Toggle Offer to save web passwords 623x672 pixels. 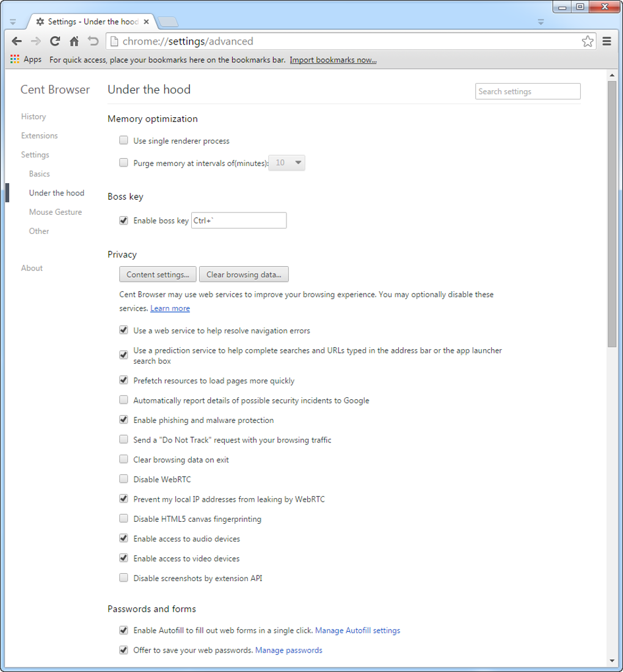(123, 649)
